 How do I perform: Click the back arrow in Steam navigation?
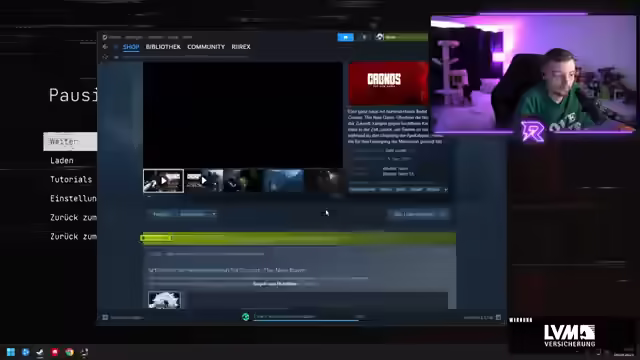coord(105,47)
